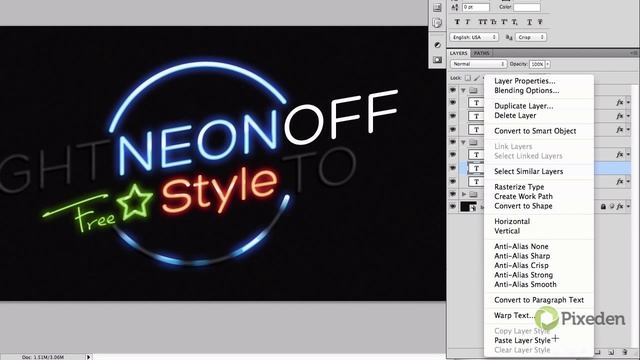Viewport: 640px width, 360px height.
Task: Choose Anti-Alias Sharp menu entry
Action: click(522, 256)
